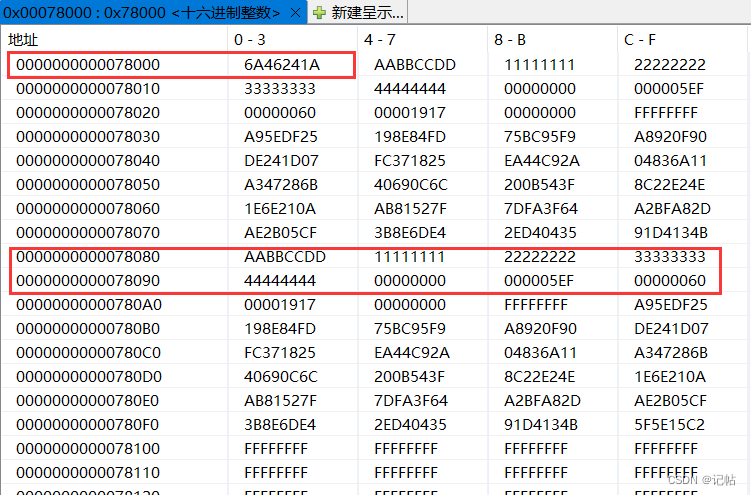
Task: Select 3B8E6DE4 in row 078070
Action: [x=410, y=233]
